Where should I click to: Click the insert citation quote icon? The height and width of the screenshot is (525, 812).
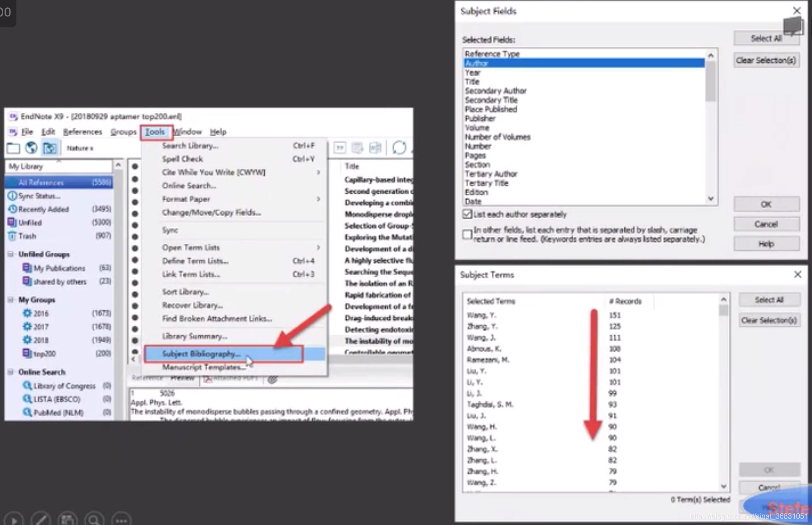tap(339, 148)
